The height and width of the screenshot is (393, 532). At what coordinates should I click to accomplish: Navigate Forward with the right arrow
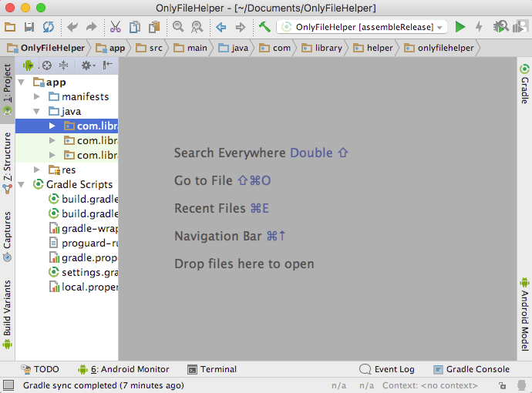tap(241, 27)
